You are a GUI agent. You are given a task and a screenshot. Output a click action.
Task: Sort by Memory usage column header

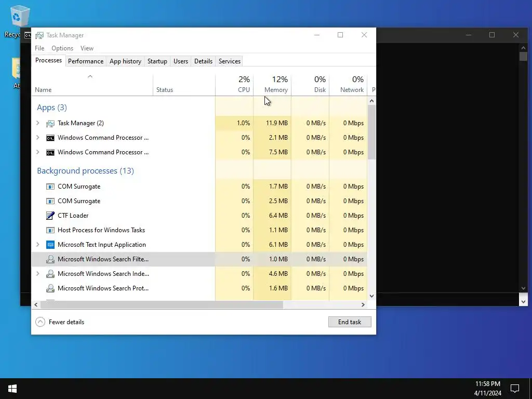click(272, 85)
